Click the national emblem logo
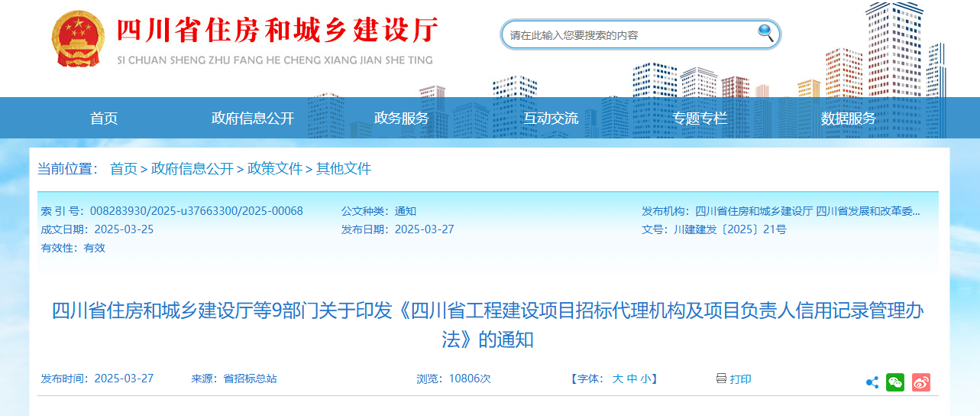The width and height of the screenshot is (980, 416). pyautogui.click(x=78, y=40)
